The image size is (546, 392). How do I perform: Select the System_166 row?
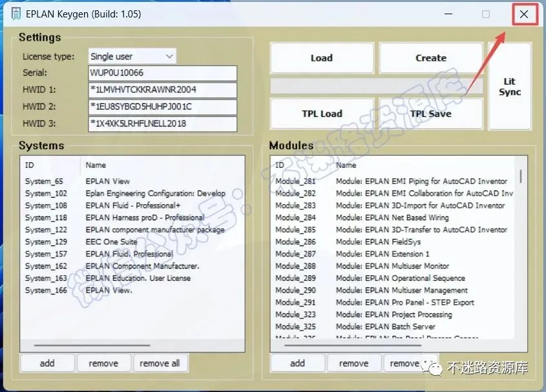(x=132, y=291)
